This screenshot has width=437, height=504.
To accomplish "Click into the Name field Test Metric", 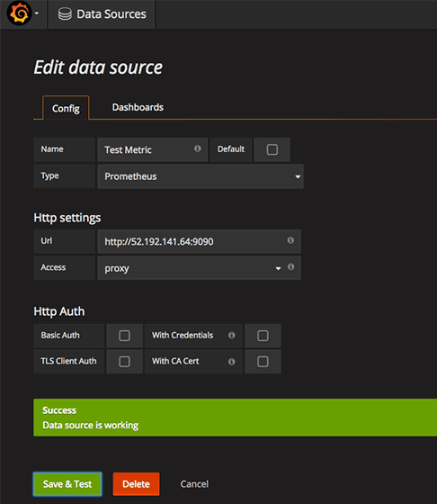I will (153, 149).
